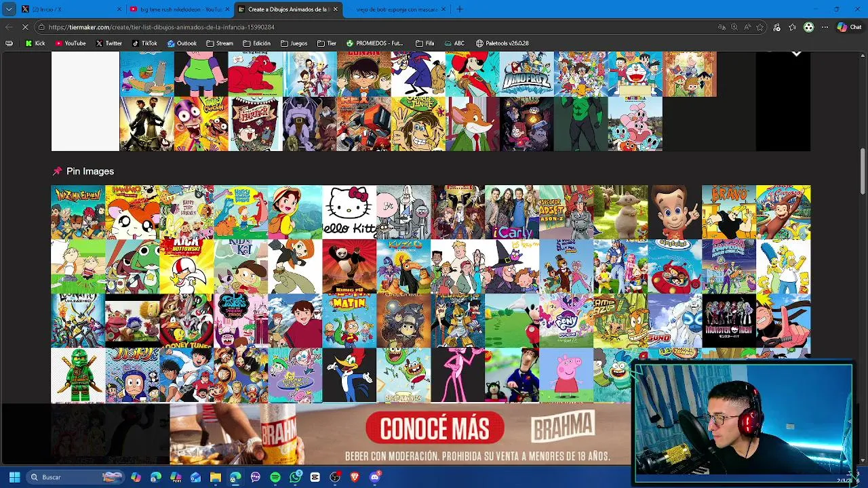Open Outlook from the taskbar
Screen dimensions: 868x488
click(x=195, y=477)
